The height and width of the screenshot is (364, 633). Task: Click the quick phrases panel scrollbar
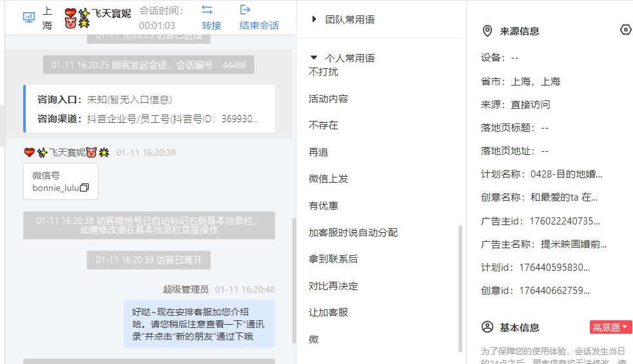click(460, 289)
